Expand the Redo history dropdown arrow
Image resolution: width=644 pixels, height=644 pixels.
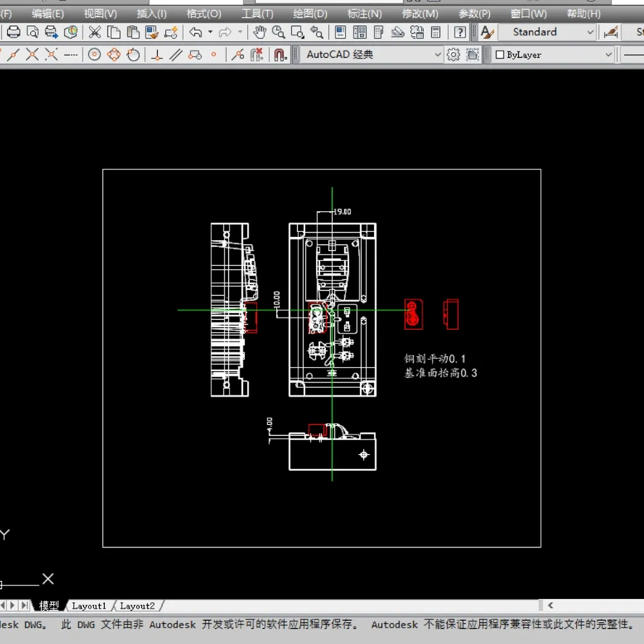click(240, 32)
